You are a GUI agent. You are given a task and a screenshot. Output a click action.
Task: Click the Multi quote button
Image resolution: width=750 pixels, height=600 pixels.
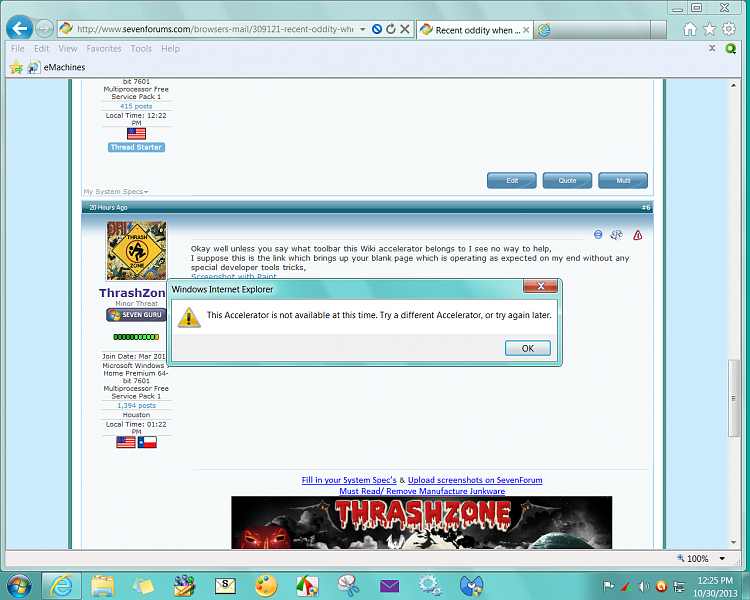click(623, 180)
